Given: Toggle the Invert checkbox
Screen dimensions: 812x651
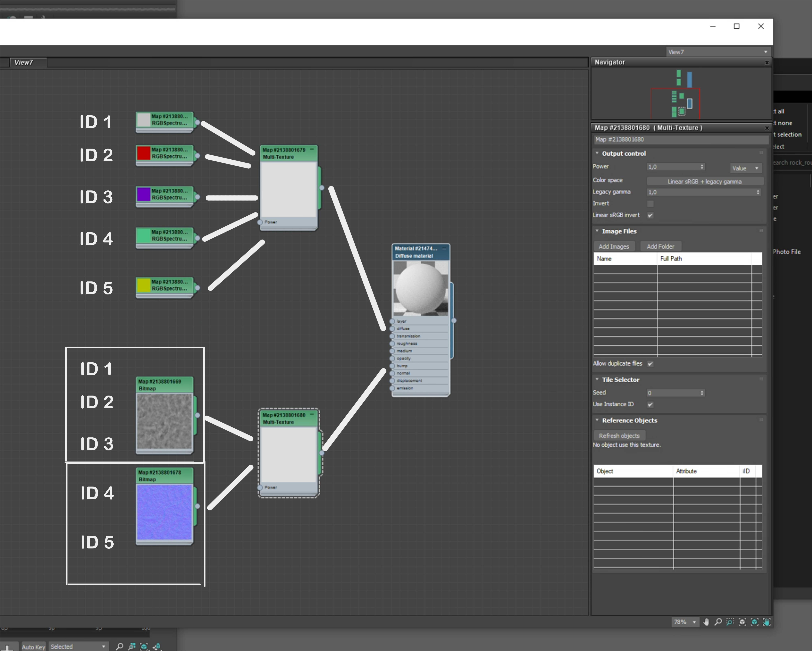Looking at the screenshot, I should pyautogui.click(x=650, y=204).
